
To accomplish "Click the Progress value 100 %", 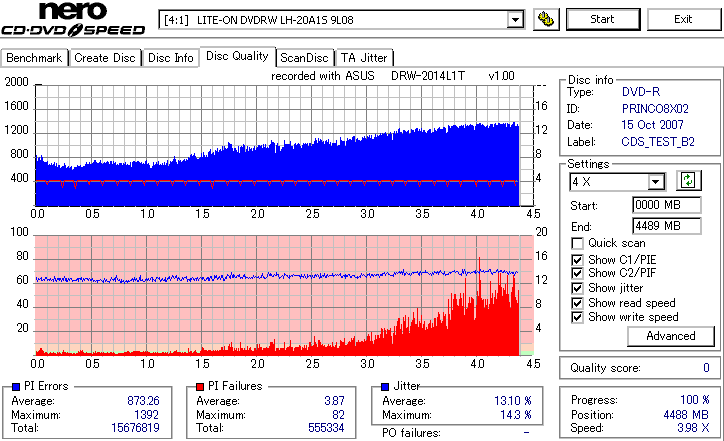I will [x=694, y=400].
